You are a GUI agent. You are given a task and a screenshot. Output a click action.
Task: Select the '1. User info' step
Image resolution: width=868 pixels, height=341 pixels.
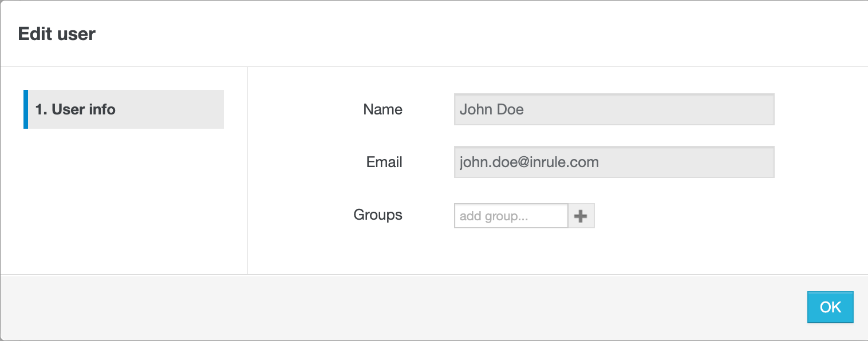(125, 109)
